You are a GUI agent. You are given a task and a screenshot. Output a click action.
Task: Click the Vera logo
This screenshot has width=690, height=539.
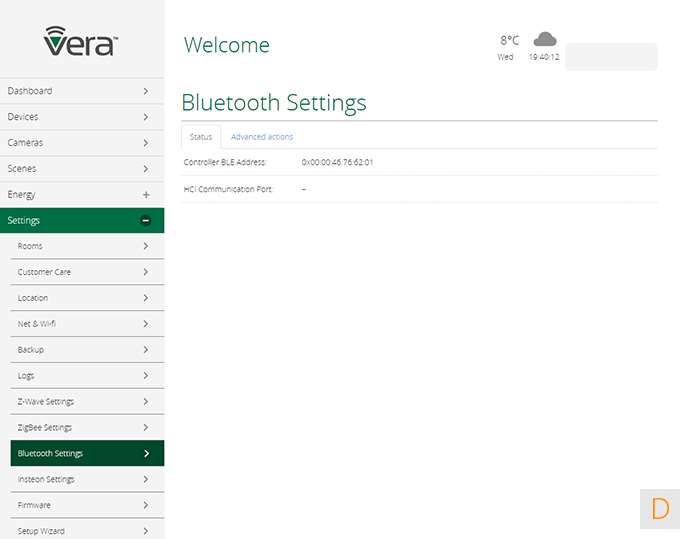[81, 41]
